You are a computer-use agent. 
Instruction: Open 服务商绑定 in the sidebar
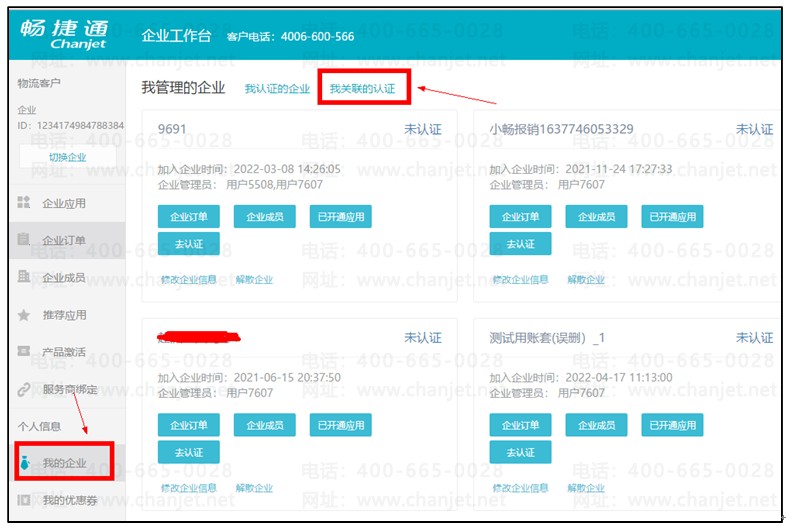[x=70, y=389]
